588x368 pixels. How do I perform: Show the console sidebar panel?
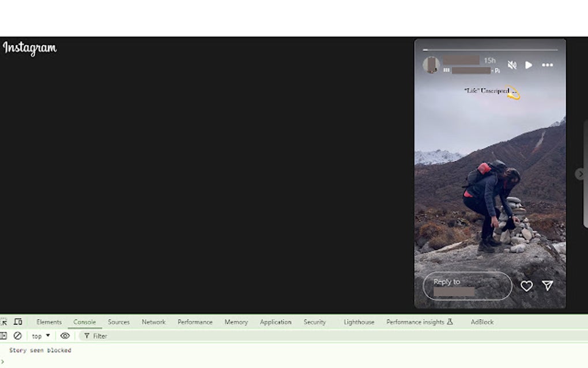[x=5, y=336]
